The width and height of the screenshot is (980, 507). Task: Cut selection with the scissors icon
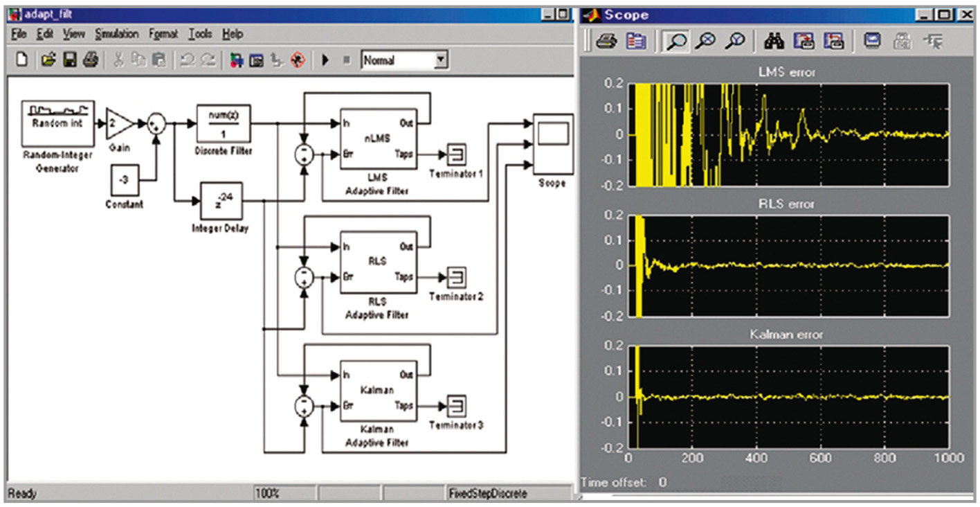pos(118,60)
